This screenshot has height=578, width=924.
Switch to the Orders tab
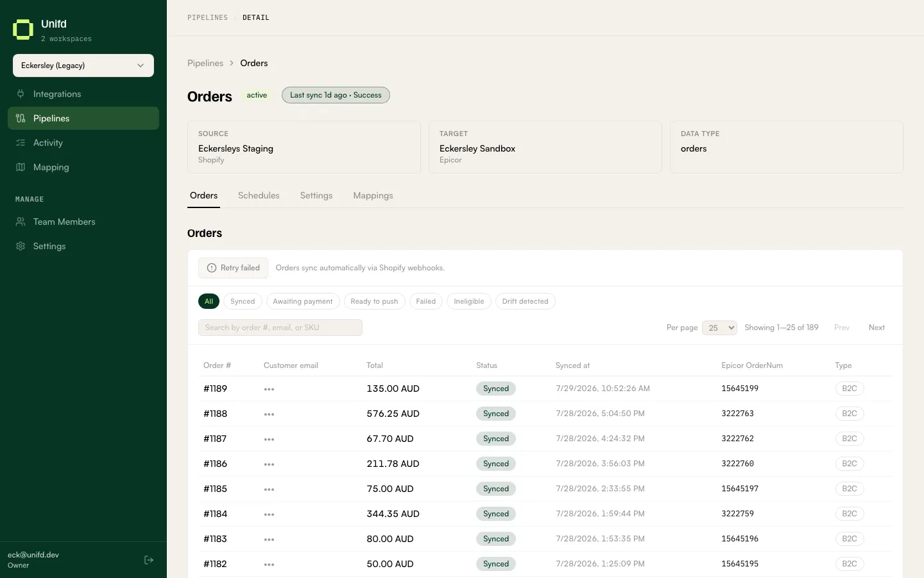[x=203, y=195]
